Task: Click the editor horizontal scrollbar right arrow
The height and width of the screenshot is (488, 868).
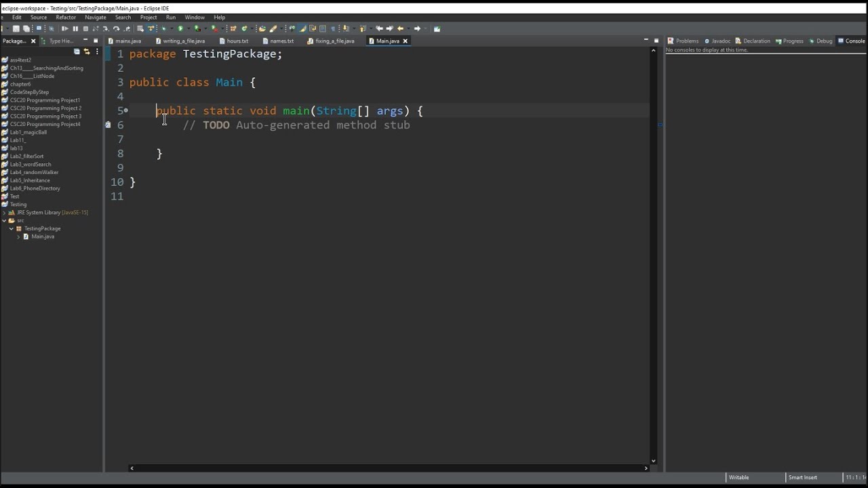Action: [646, 468]
